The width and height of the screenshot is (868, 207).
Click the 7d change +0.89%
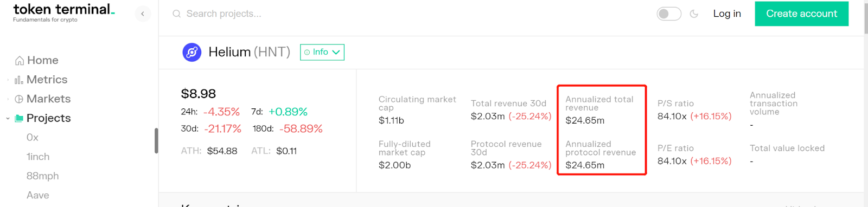click(x=288, y=112)
